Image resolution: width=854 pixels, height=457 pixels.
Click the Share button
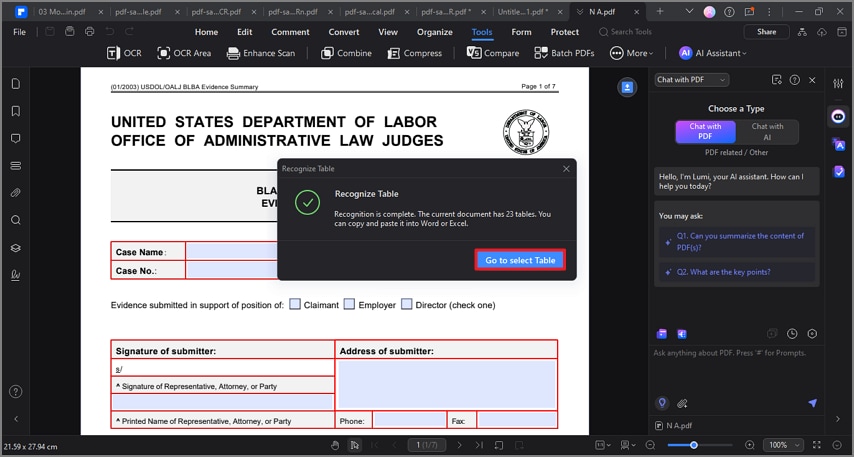pyautogui.click(x=766, y=32)
